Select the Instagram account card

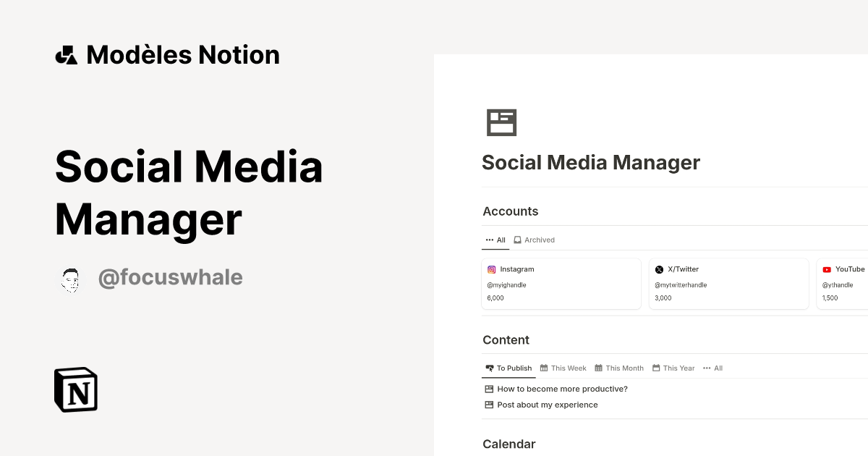[561, 283]
